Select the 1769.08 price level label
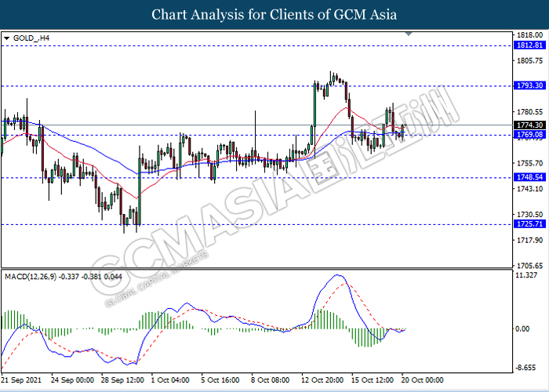Viewport: 549px width, 392px height. click(529, 135)
